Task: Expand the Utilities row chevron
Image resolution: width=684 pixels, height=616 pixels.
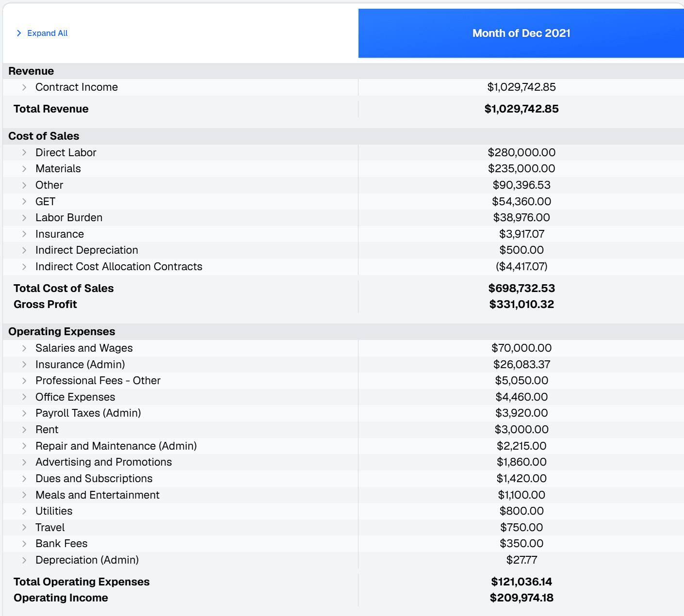Action: pyautogui.click(x=24, y=511)
